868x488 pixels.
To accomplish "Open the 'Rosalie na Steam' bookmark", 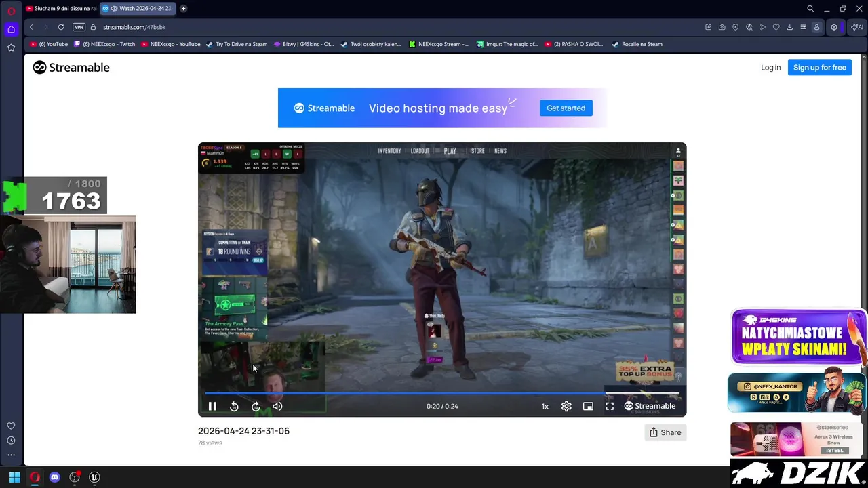I will pos(637,44).
